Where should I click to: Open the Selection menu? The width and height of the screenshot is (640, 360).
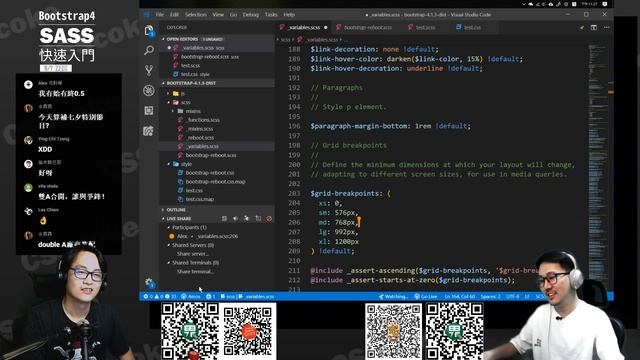click(196, 15)
